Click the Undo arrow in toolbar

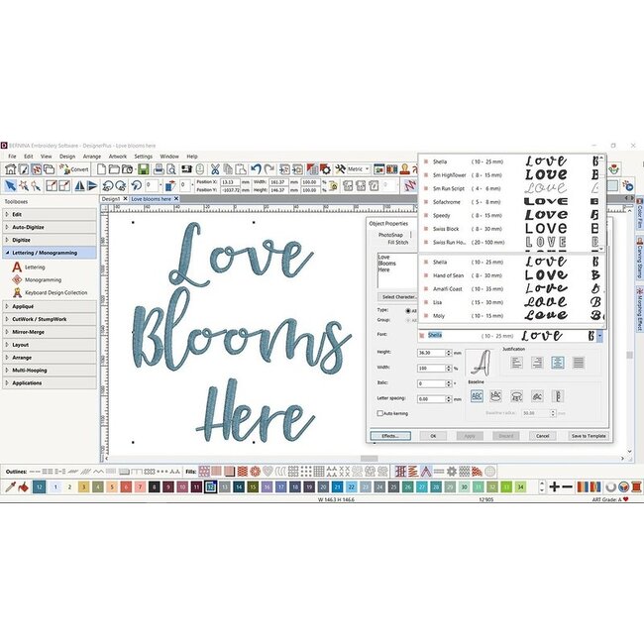tap(256, 168)
